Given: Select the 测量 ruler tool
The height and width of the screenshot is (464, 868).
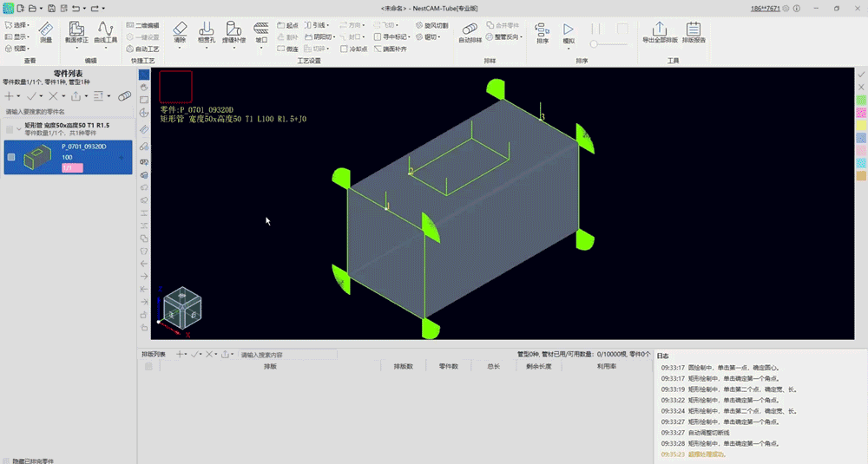Looking at the screenshot, I should tap(46, 33).
